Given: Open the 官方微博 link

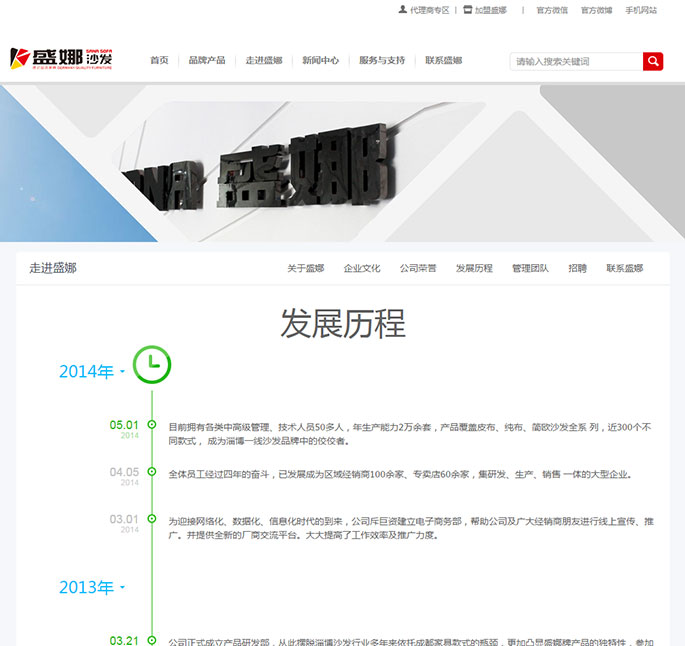Looking at the screenshot, I should [596, 10].
